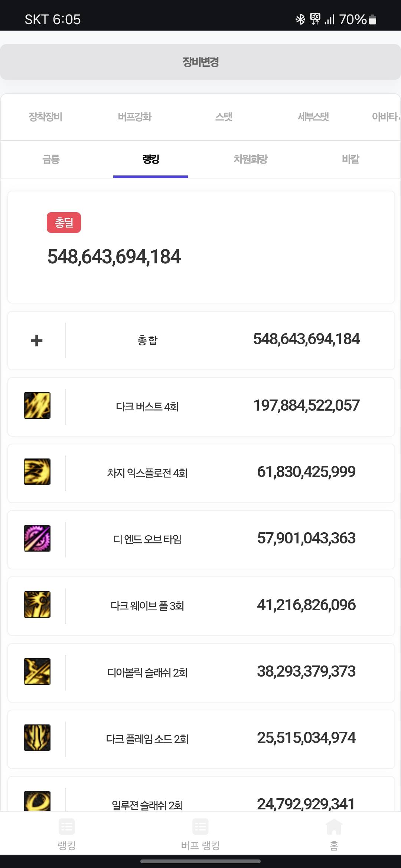
Task: Tap the red 총딜 badge
Action: click(x=64, y=223)
